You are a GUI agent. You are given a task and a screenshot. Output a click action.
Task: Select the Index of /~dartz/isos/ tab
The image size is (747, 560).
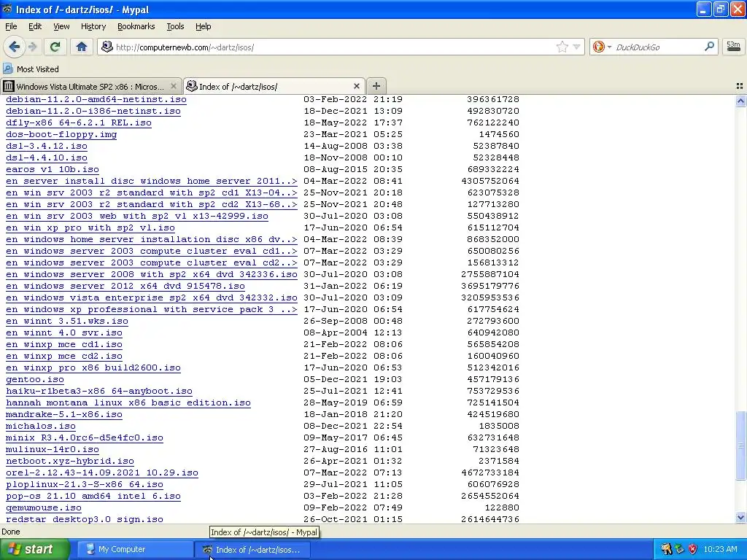274,86
